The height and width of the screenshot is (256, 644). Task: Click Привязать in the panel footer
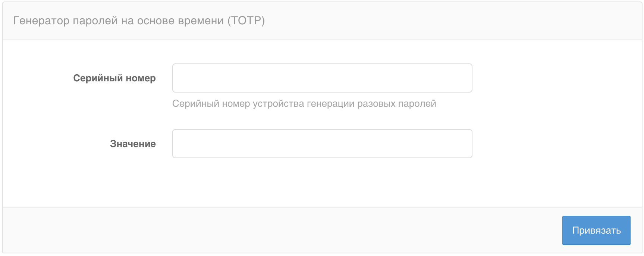596,230
